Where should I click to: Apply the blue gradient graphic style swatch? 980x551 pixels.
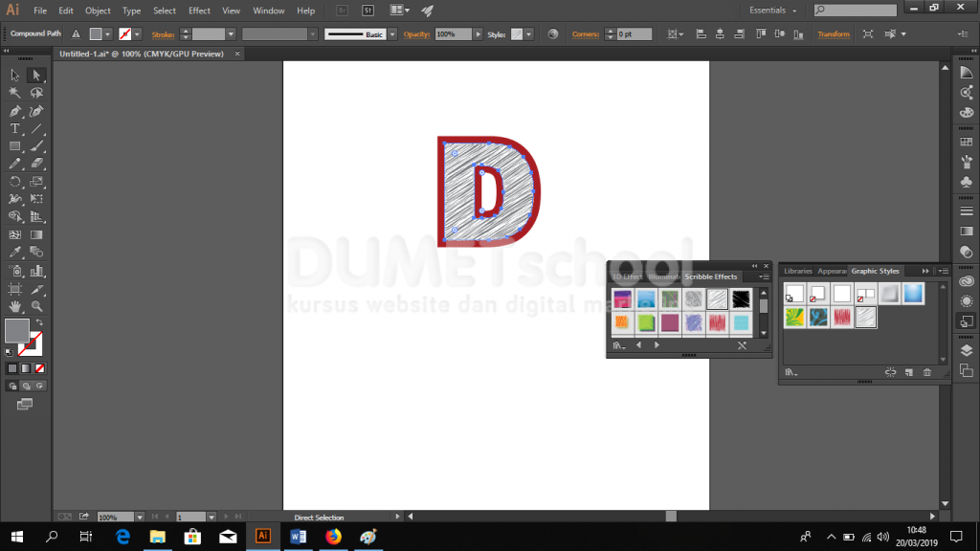913,293
